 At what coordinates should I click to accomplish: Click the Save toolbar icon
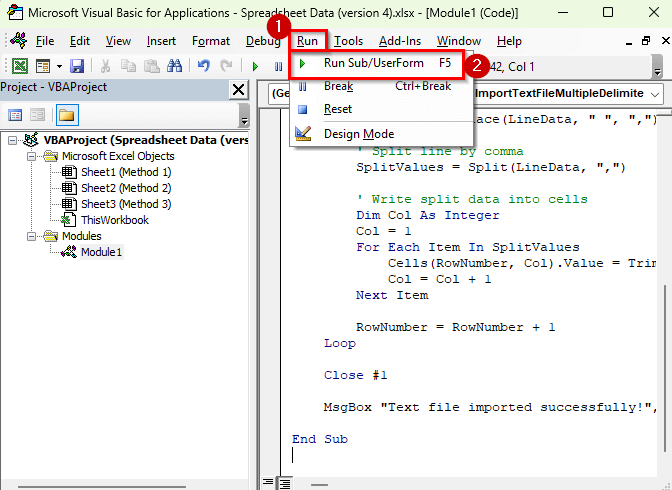(77, 66)
